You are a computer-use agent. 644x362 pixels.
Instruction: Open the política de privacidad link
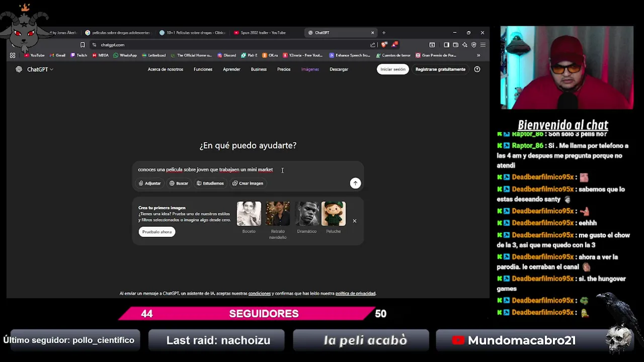355,294
